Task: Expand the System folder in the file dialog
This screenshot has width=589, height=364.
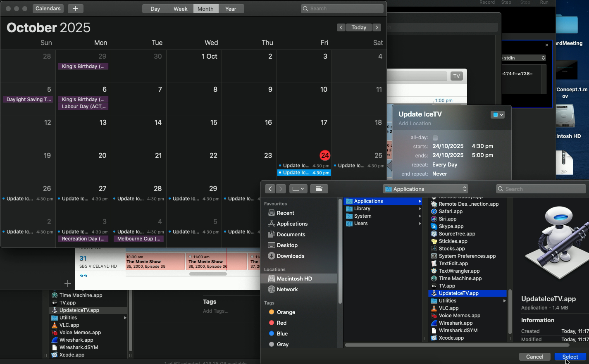Action: pos(420,216)
